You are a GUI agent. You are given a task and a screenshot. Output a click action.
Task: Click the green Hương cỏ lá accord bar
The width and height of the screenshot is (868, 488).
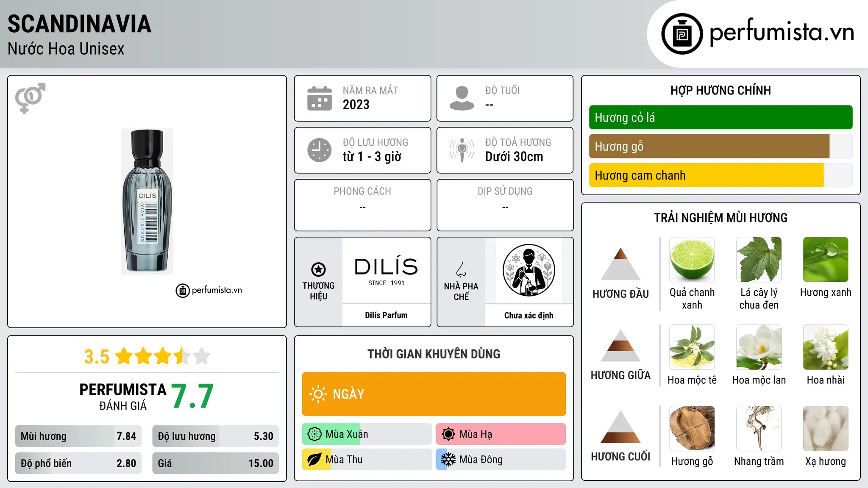[x=721, y=117]
